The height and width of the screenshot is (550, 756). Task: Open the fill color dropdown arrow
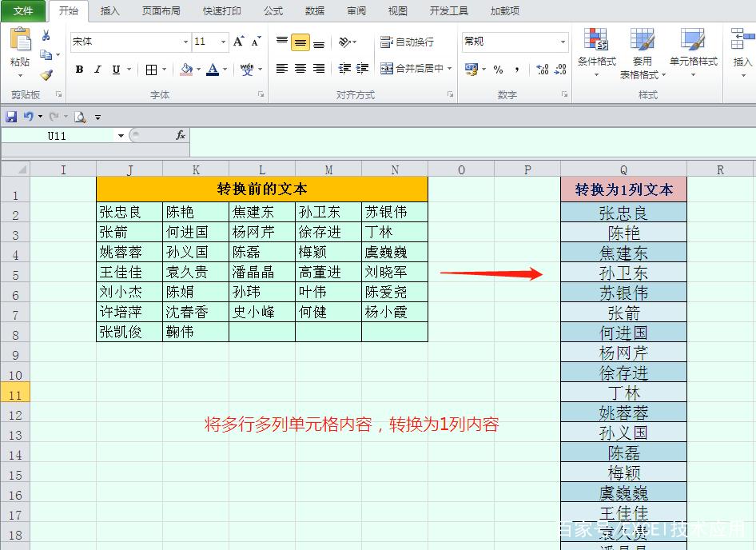coord(198,70)
